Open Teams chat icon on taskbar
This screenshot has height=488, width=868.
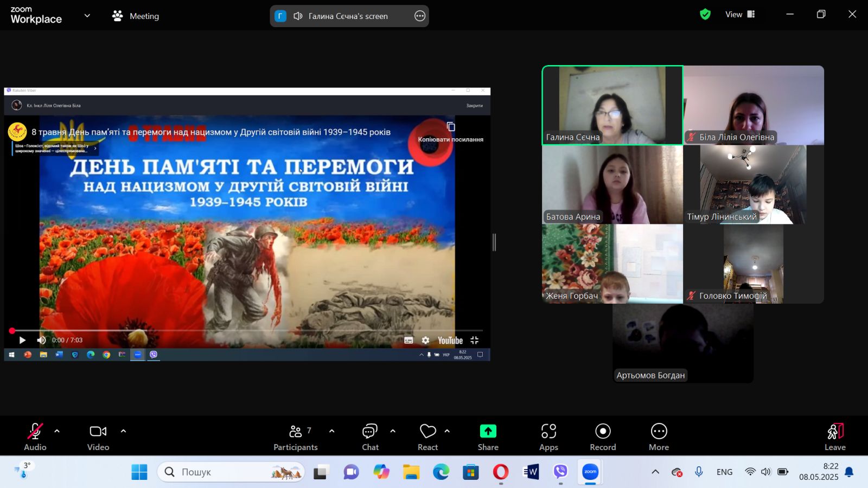pyautogui.click(x=352, y=472)
